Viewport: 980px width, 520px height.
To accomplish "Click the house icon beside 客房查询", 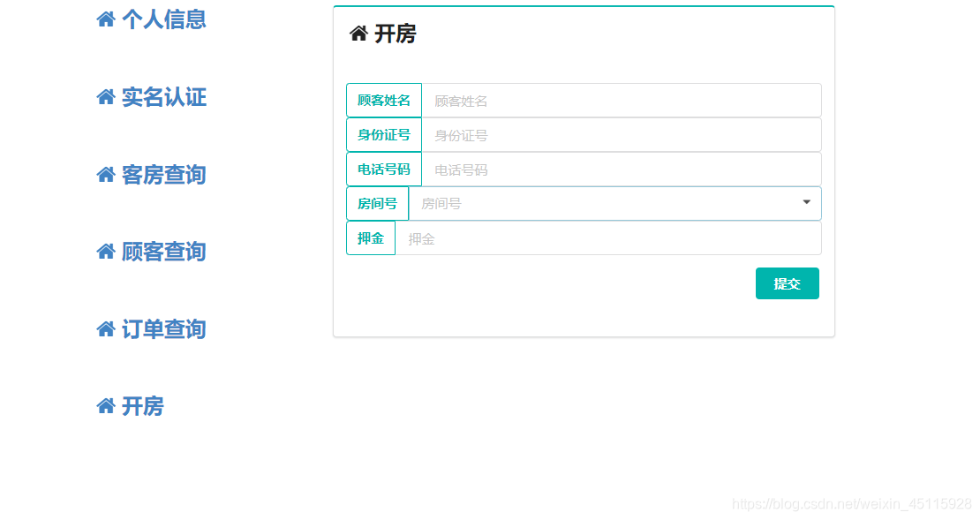I will [x=105, y=174].
